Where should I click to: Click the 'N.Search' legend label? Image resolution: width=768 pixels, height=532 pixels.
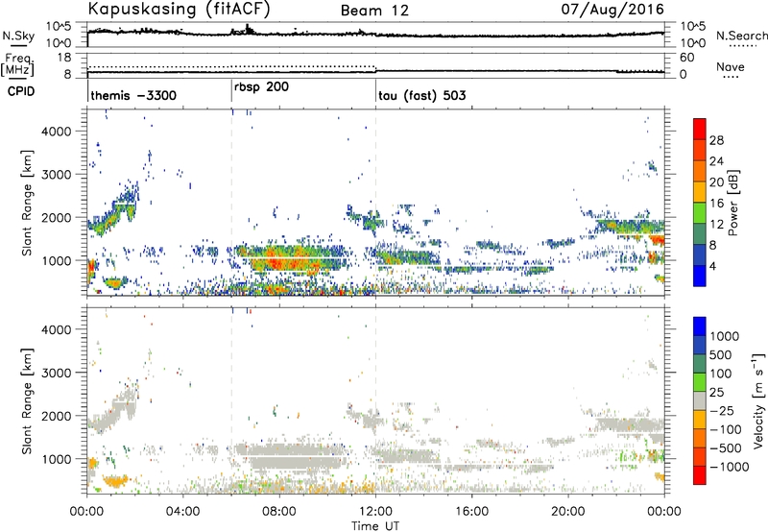[742, 36]
